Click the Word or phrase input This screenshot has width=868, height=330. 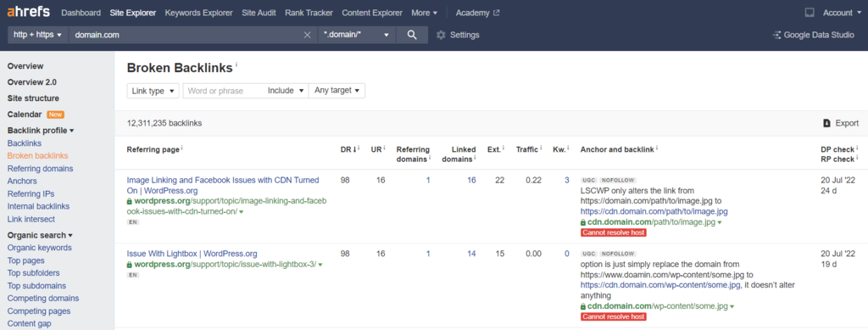pyautogui.click(x=223, y=91)
